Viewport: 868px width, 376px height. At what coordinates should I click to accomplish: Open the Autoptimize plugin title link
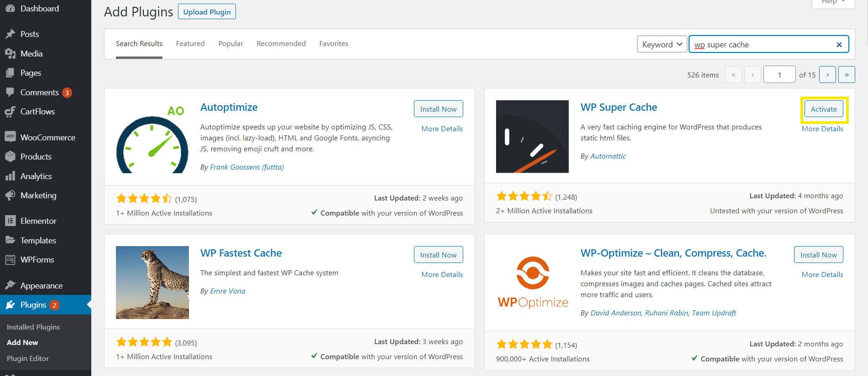229,108
